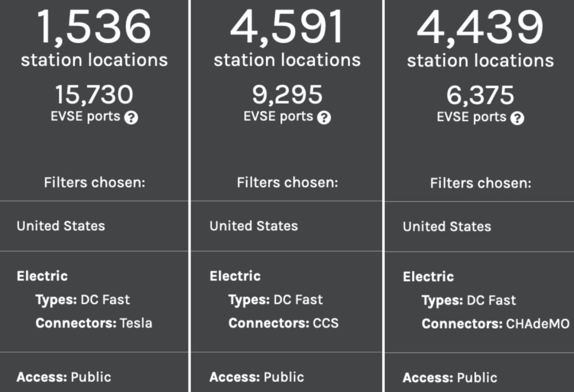Click Electric heading in the CCS panel

235,276
